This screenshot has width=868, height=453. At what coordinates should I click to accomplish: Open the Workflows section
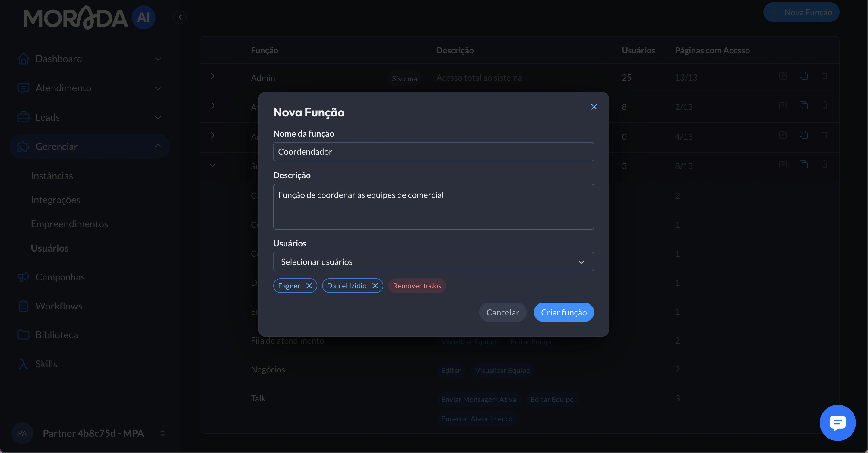click(59, 306)
